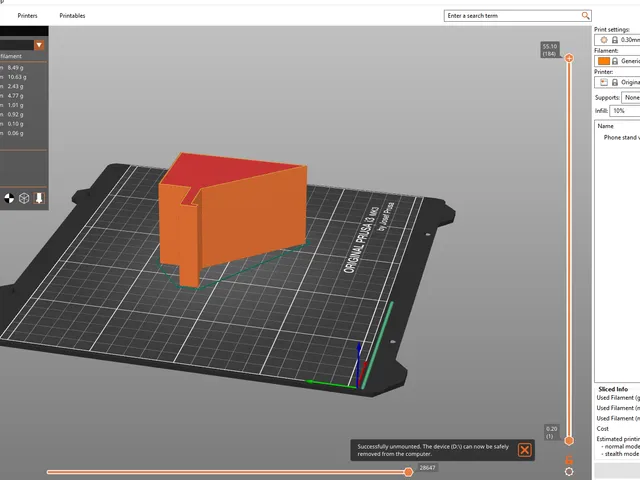Click the orange filament color swatch
The height and width of the screenshot is (480, 640).
[604, 61]
